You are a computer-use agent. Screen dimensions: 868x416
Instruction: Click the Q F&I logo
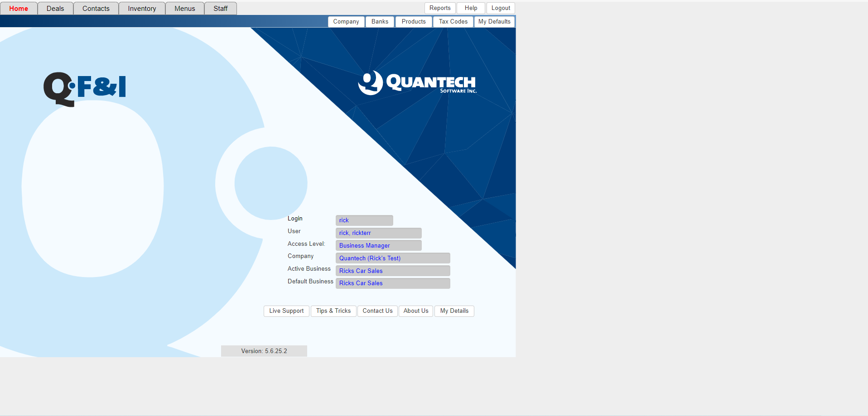pos(84,89)
